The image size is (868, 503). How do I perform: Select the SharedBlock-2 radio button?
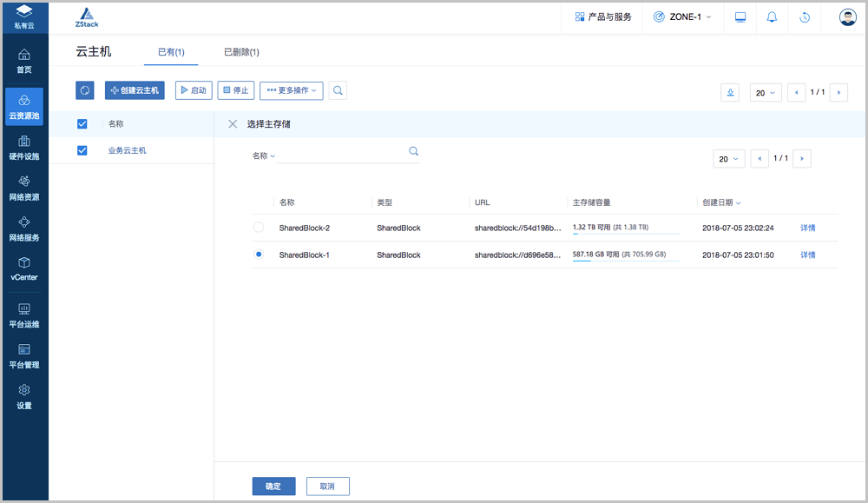point(259,228)
